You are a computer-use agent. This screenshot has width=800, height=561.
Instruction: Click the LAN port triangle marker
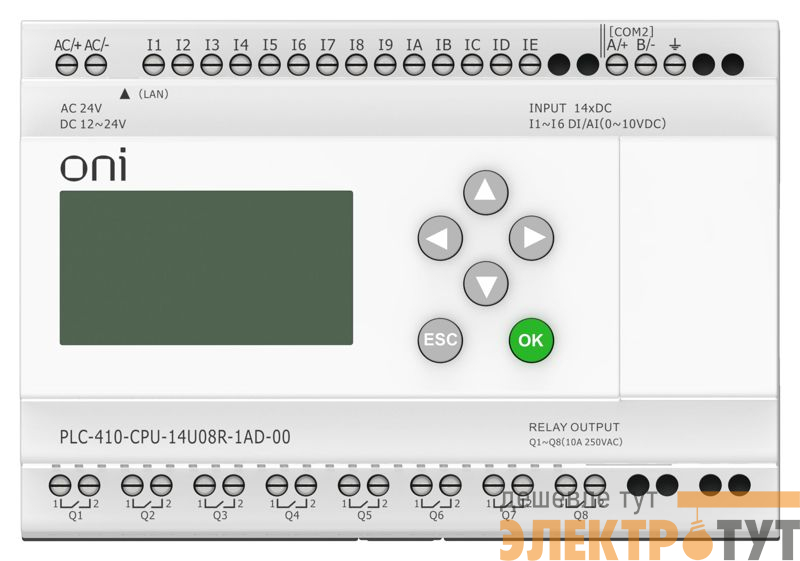[125, 94]
